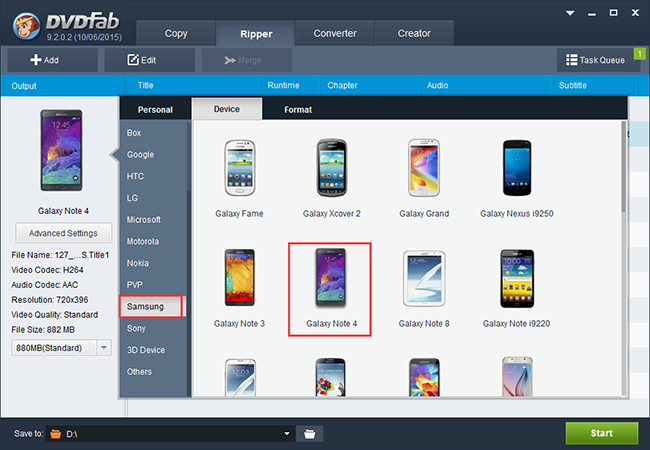Click the File Size: 882 MB text
Screen dimensions: 650x450
pyautogui.click(x=43, y=330)
